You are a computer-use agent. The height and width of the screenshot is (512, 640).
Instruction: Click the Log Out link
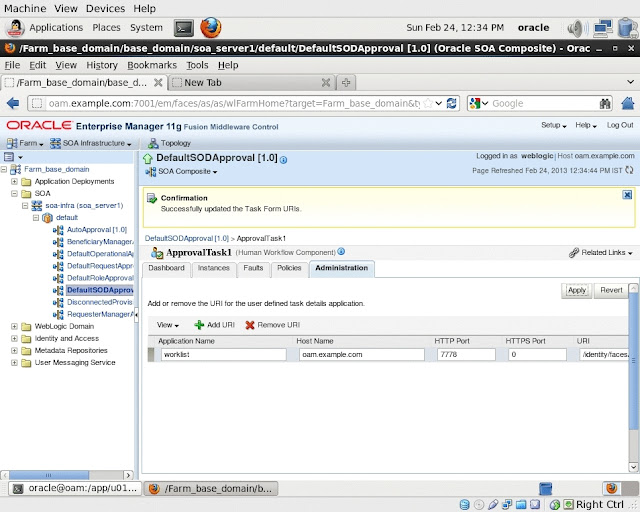[620, 125]
